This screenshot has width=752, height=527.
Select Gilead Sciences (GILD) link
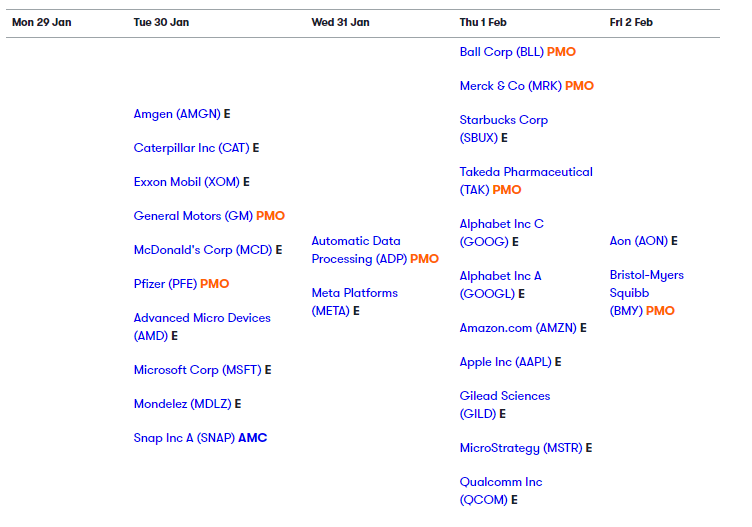505,405
